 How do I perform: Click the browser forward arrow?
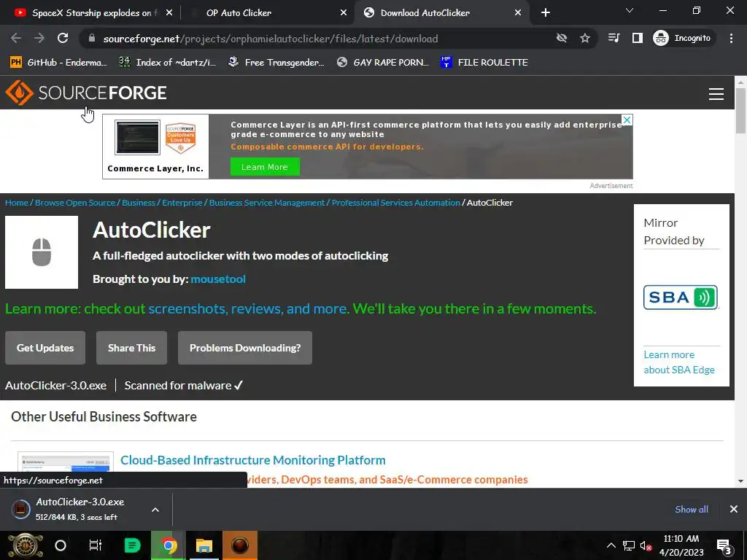click(x=39, y=38)
